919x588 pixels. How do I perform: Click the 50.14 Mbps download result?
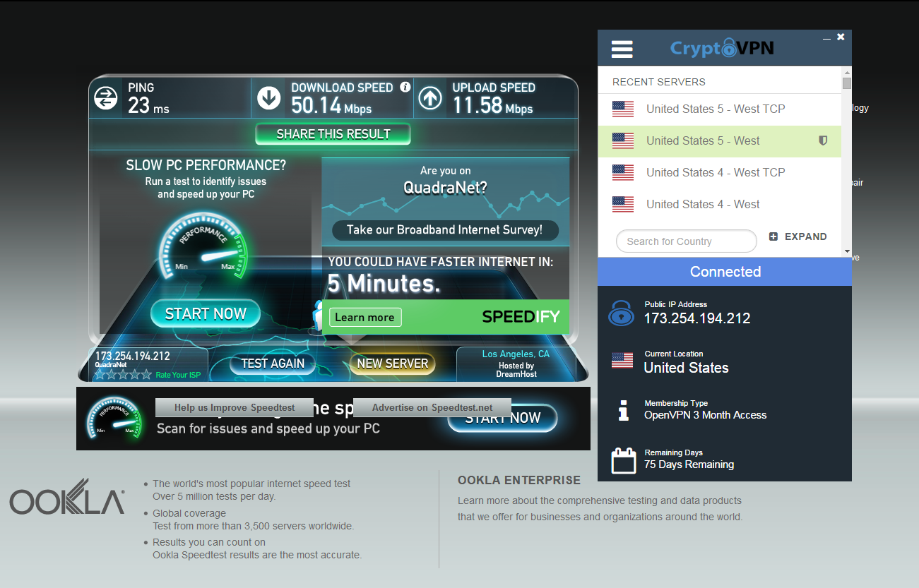(331, 107)
